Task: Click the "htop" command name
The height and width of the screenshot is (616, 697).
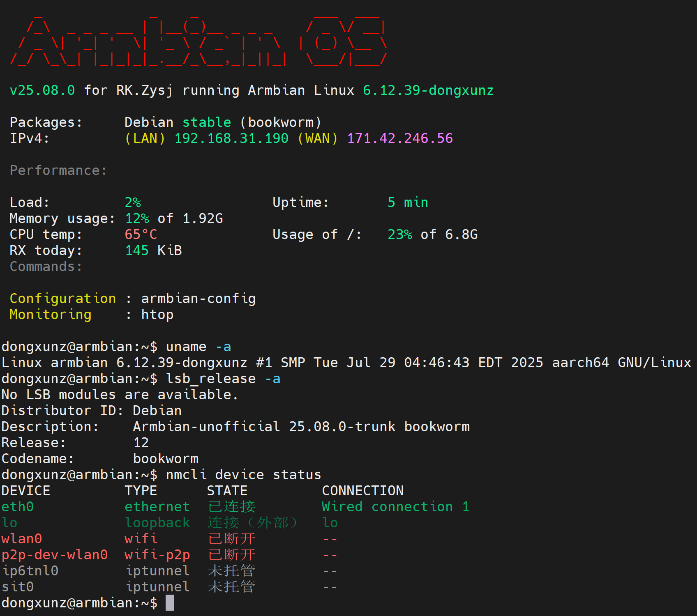Action: pos(157,315)
